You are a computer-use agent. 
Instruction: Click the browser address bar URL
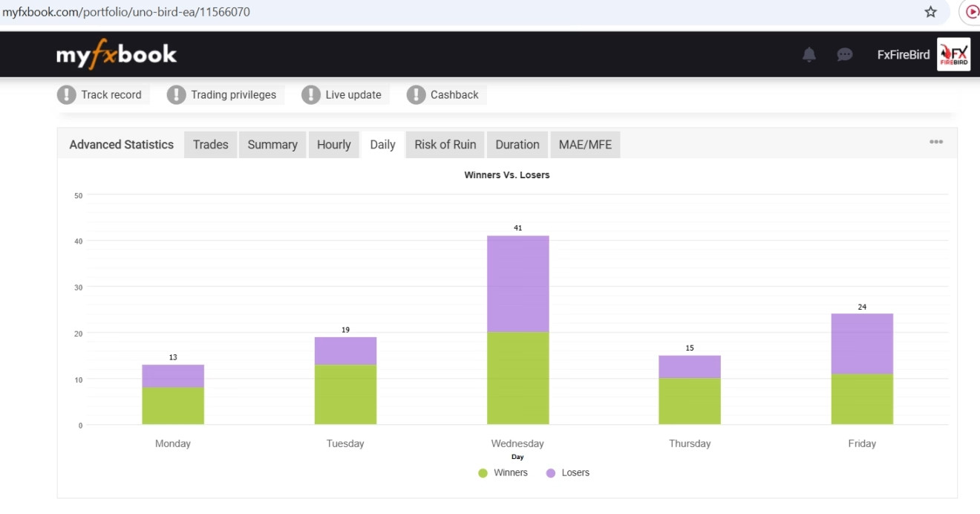[x=126, y=12]
